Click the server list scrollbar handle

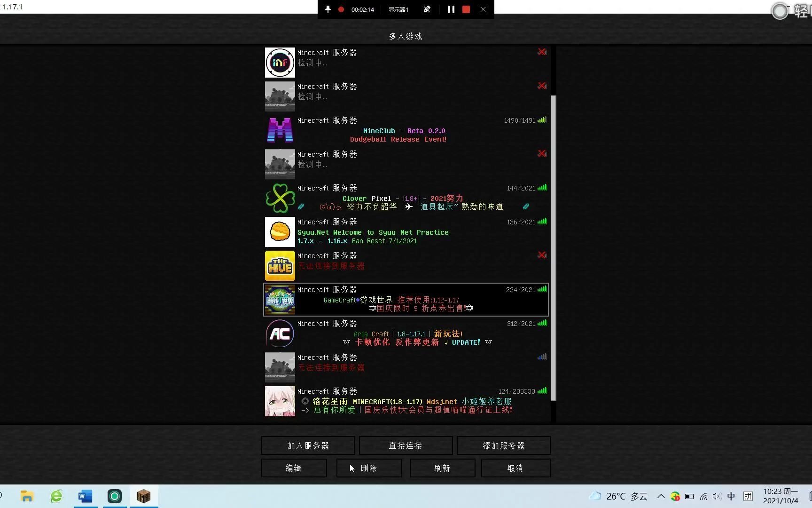554,248
